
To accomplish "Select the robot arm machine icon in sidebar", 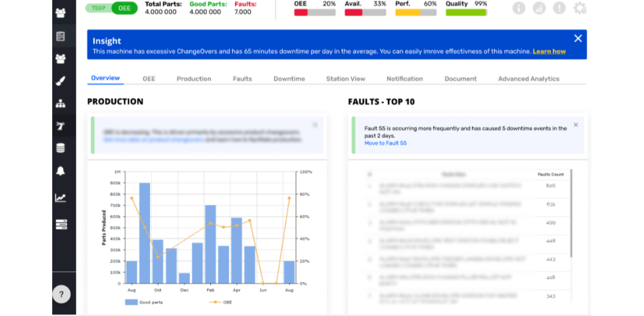I will [x=61, y=125].
